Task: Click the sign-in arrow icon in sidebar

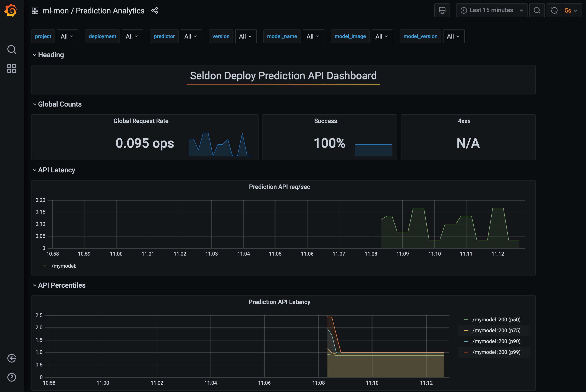Action: click(12, 358)
